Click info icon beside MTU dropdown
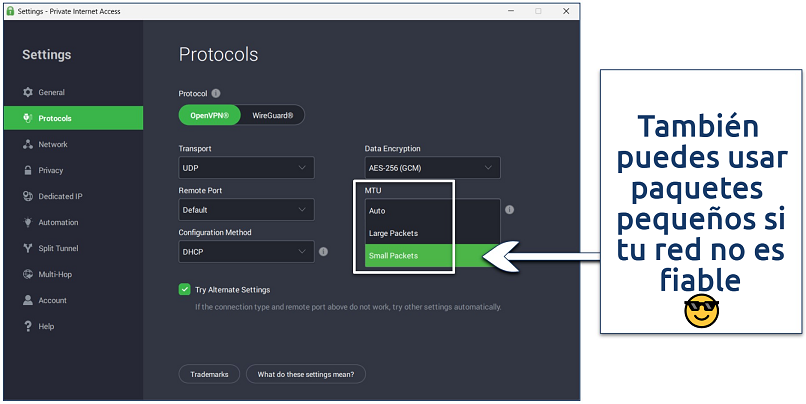 pos(509,210)
